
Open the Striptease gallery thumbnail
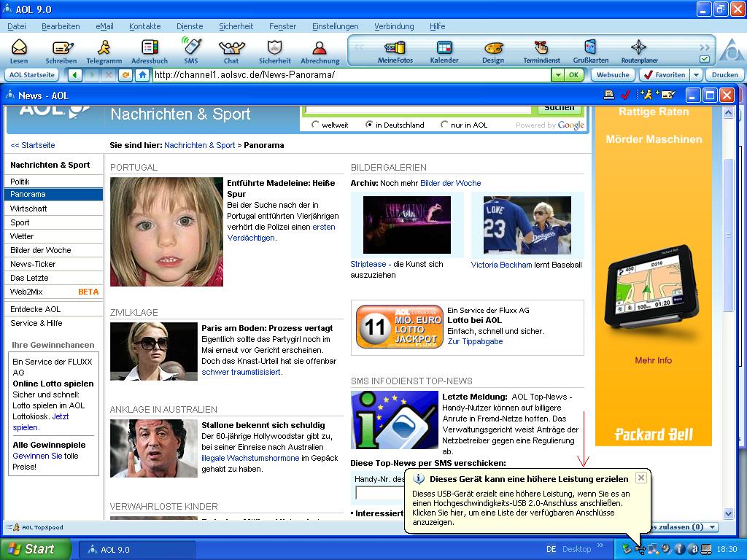(407, 225)
